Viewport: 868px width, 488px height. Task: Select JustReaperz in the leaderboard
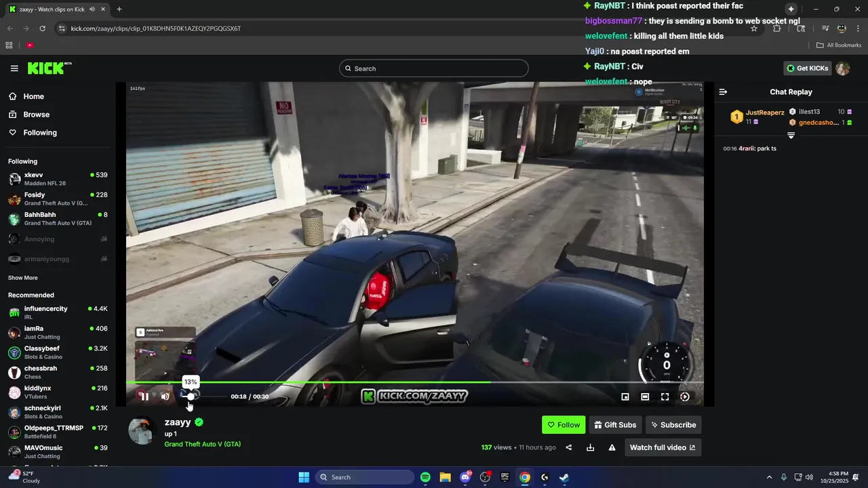[757, 117]
